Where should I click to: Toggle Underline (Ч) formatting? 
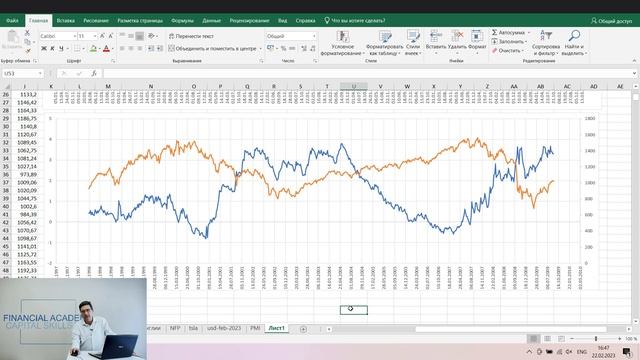point(61,49)
